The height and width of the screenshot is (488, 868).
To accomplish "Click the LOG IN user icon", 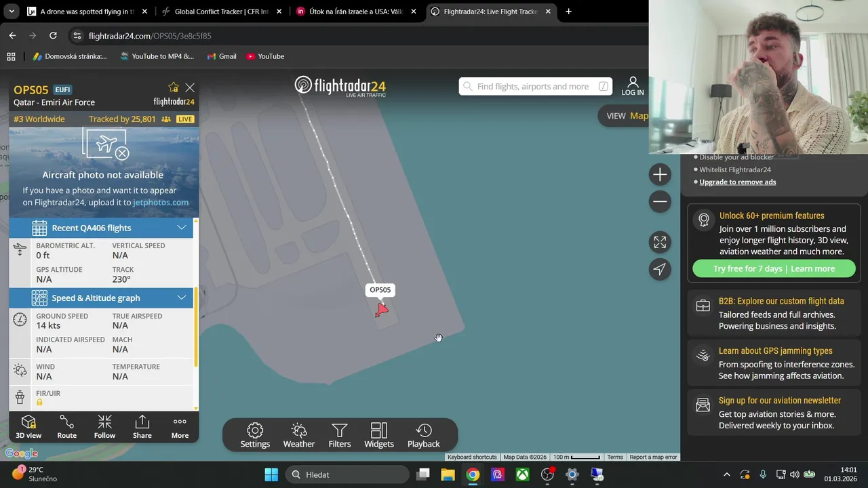I will 633,86.
